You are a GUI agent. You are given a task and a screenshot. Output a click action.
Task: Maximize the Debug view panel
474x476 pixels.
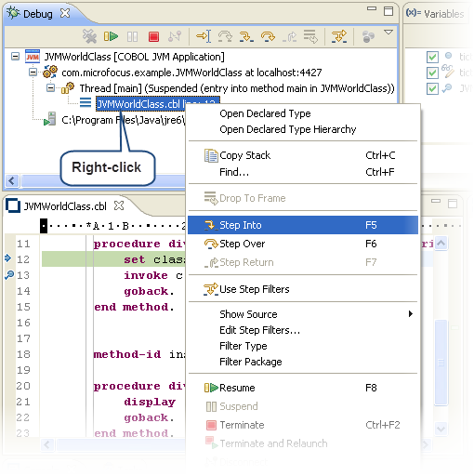coord(388,11)
